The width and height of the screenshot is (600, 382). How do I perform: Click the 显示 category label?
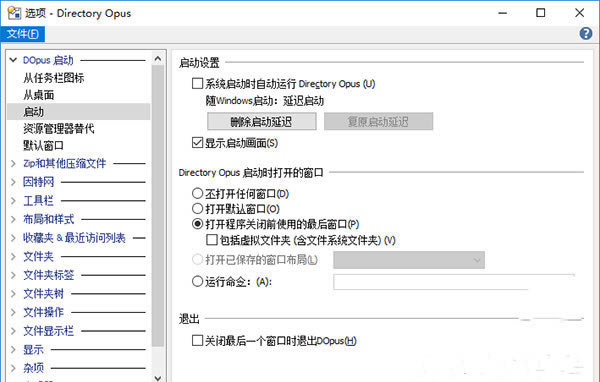pos(33,349)
